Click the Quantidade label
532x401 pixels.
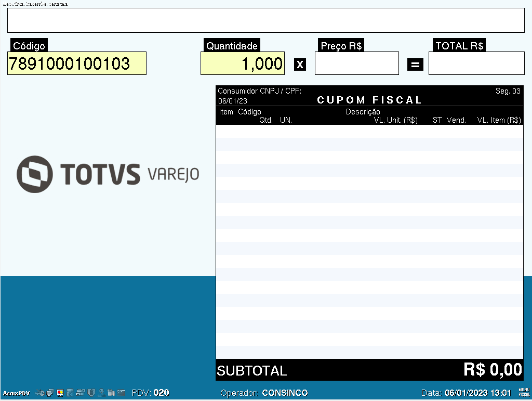tap(232, 45)
